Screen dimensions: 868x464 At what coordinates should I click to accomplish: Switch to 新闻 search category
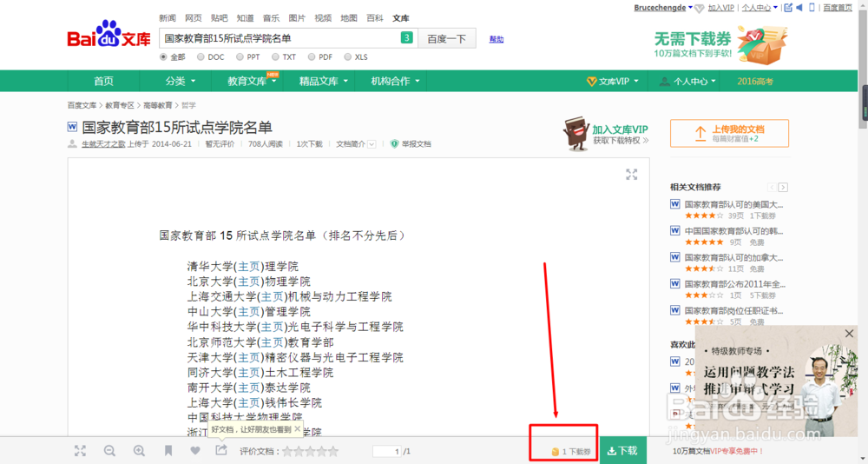click(x=168, y=18)
